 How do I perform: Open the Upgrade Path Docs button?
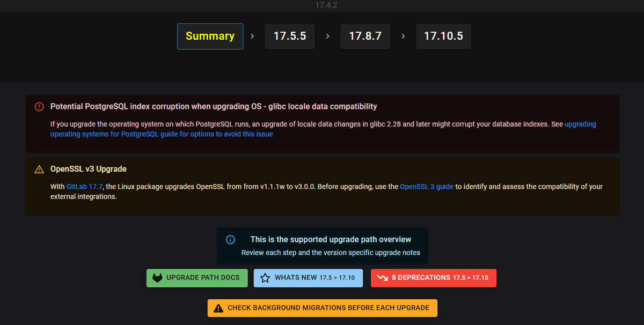point(197,278)
